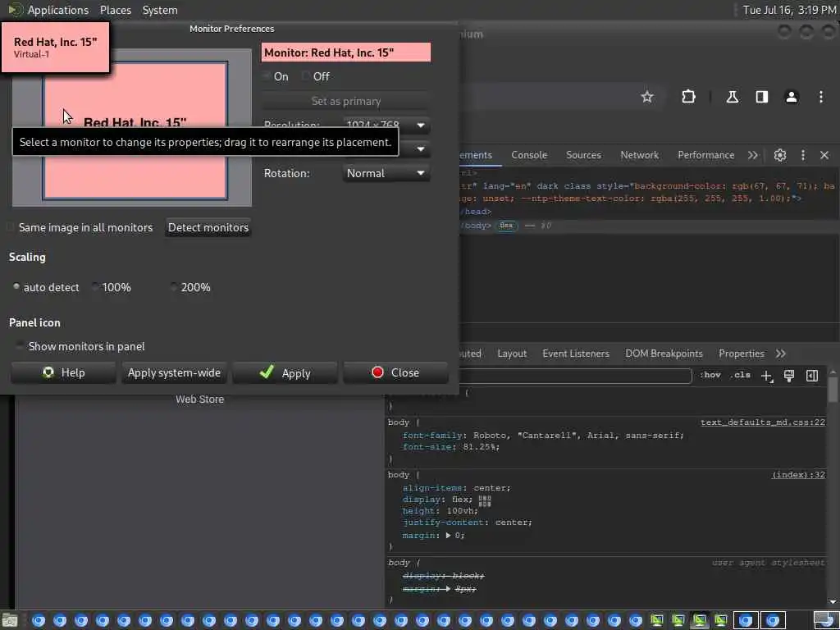Expand more DevTools tabs chevron
The image size is (840, 630).
point(753,155)
